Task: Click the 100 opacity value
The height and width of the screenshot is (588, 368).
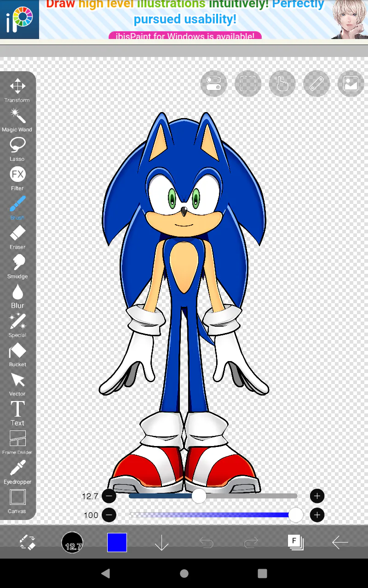Action: point(91,515)
